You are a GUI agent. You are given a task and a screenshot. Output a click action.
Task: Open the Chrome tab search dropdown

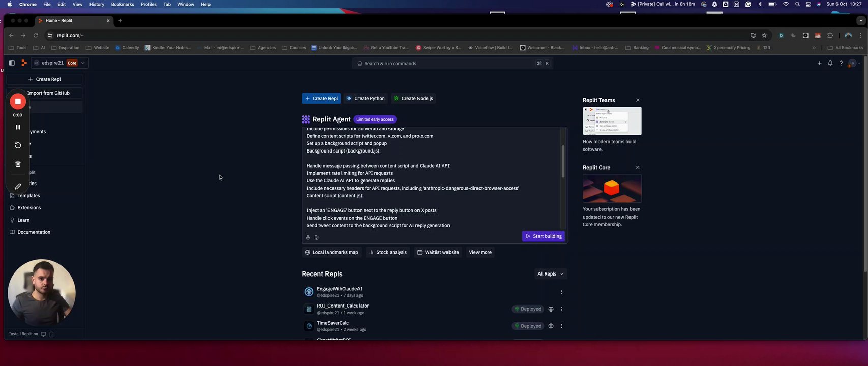[x=860, y=21]
